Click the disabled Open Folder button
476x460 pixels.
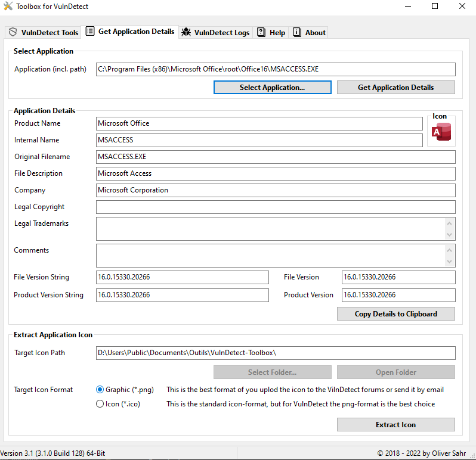pos(396,372)
